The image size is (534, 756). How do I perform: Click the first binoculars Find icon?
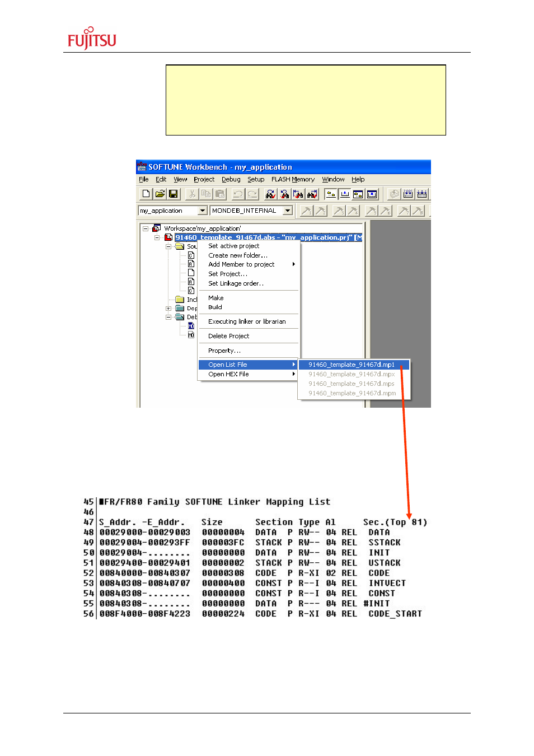[x=271, y=194]
